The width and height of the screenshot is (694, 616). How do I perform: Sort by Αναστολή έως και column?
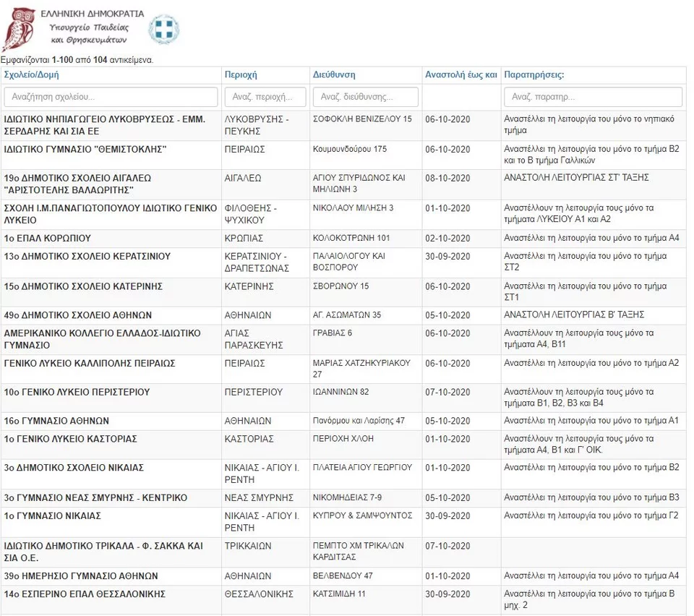460,75
